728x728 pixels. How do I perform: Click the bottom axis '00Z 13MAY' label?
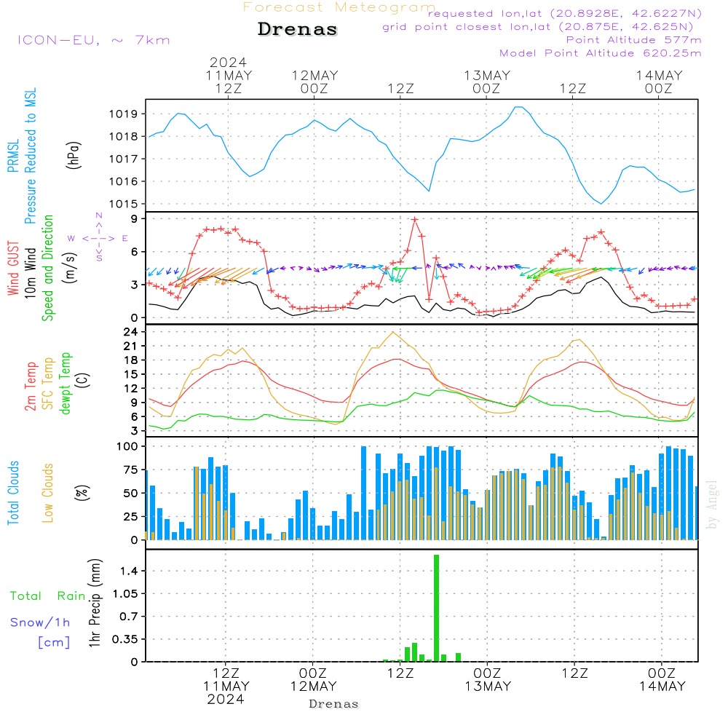pos(488,680)
